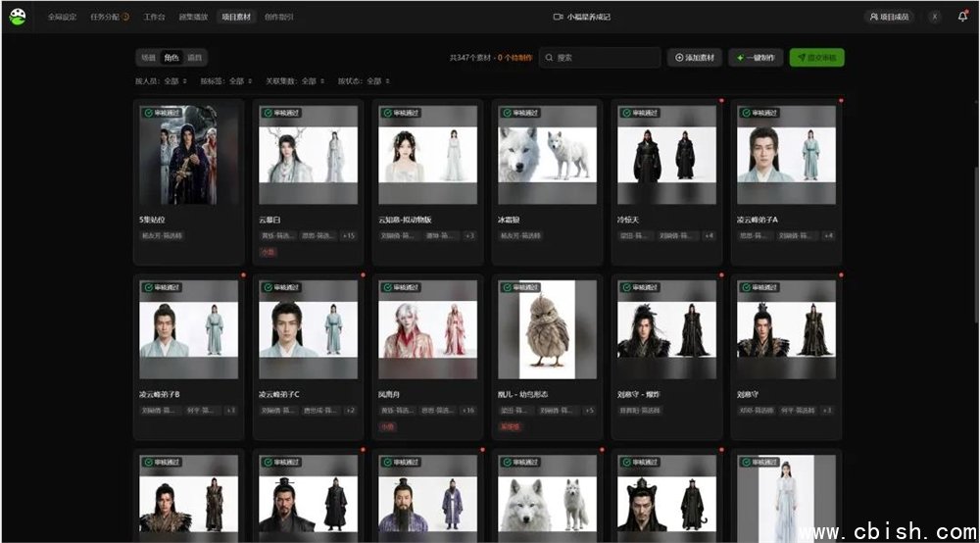980x543 pixels.
Task: Open the 刘慈守 - 爆炸 thumbnail
Action: 666,329
